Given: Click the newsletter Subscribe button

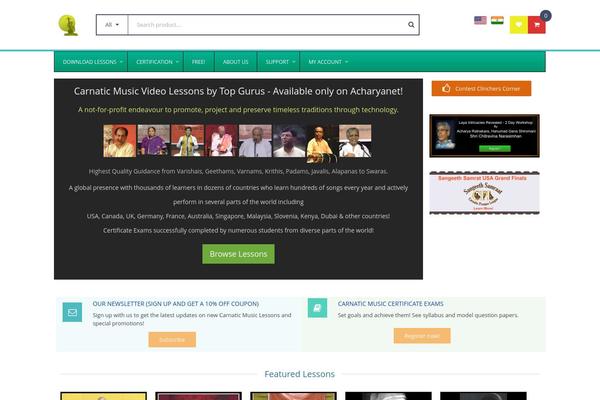Looking at the screenshot, I should (x=172, y=340).
